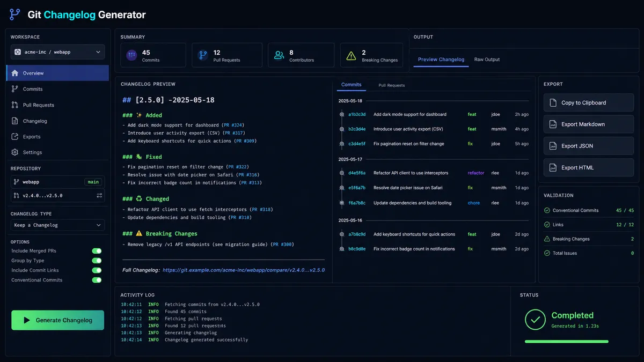Click 'Fix incorrect badge count in notifications' commit
This screenshot has width=644, height=362.
pos(414,249)
